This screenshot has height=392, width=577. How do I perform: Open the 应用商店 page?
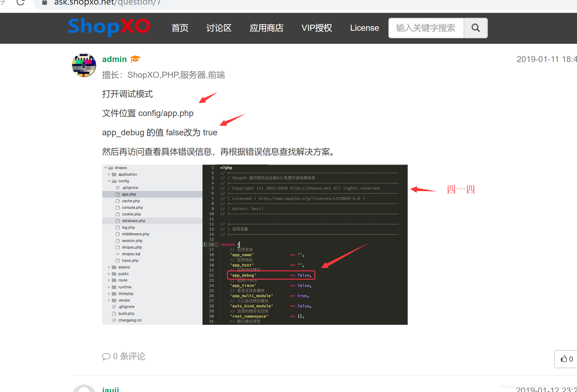267,28
